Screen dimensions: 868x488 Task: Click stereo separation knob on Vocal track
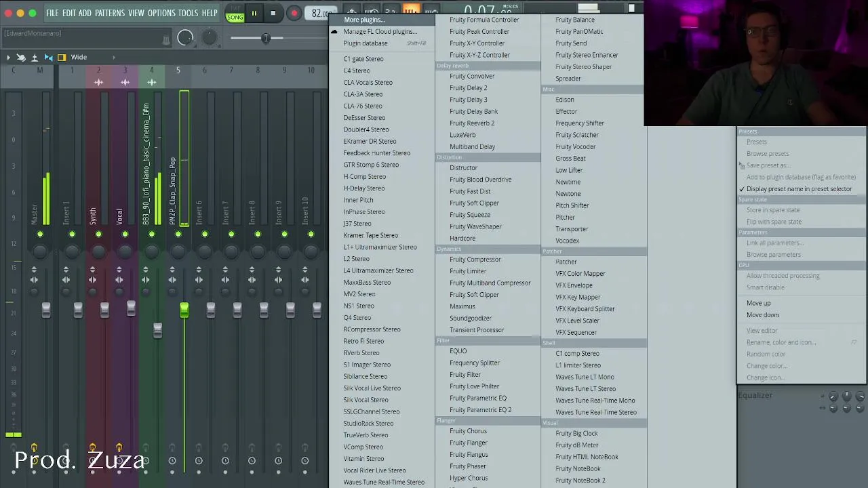point(119,291)
